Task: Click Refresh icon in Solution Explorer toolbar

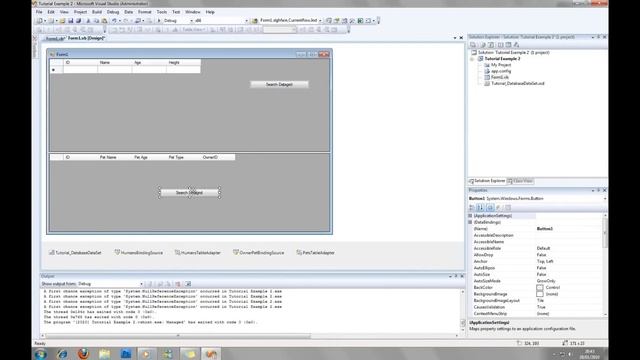Action: pos(491,45)
